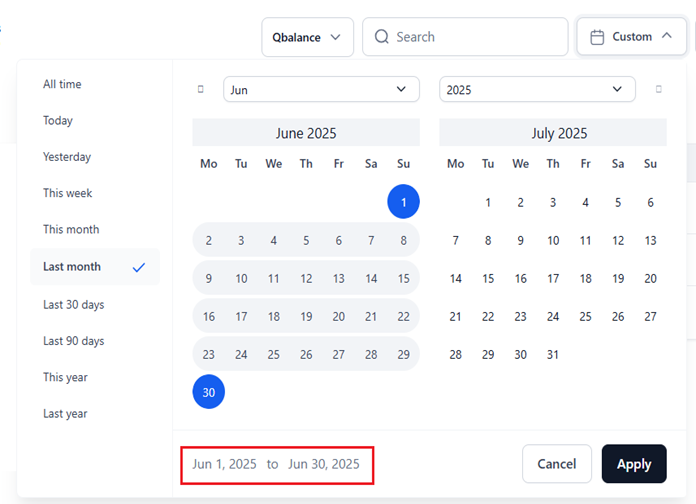Expand the Qbalance dropdown
This screenshot has width=696, height=504.
[x=308, y=37]
